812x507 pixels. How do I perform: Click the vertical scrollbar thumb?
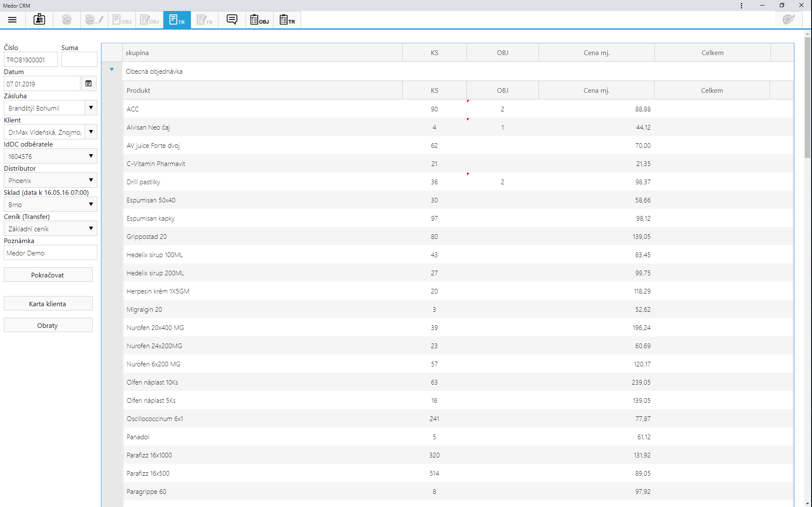pyautogui.click(x=807, y=97)
